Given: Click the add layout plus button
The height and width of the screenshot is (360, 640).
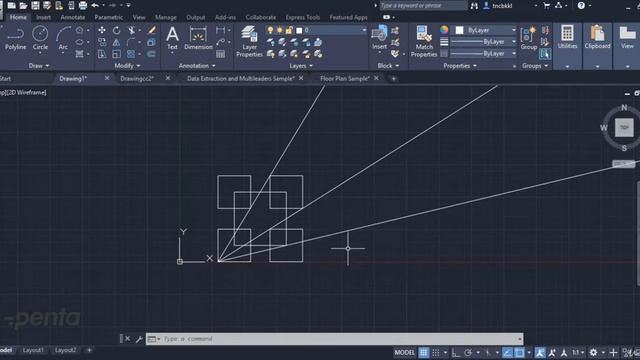Looking at the screenshot, I should 89,350.
